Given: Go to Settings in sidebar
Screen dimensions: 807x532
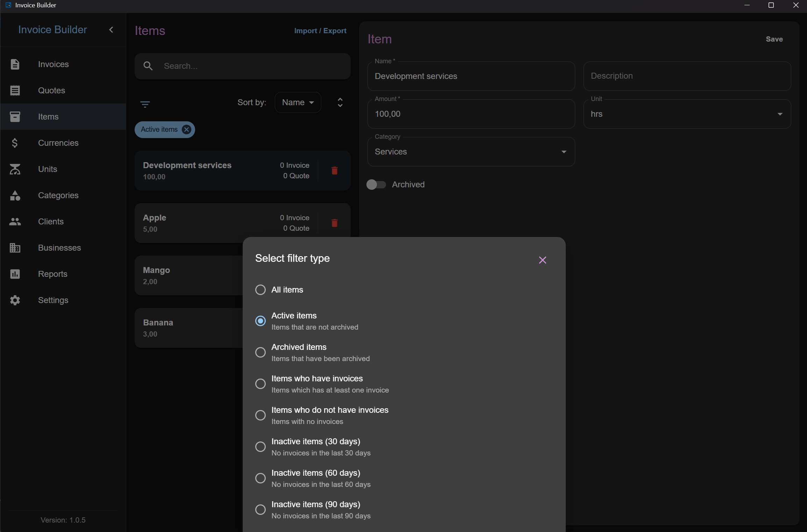Looking at the screenshot, I should click(x=63, y=300).
